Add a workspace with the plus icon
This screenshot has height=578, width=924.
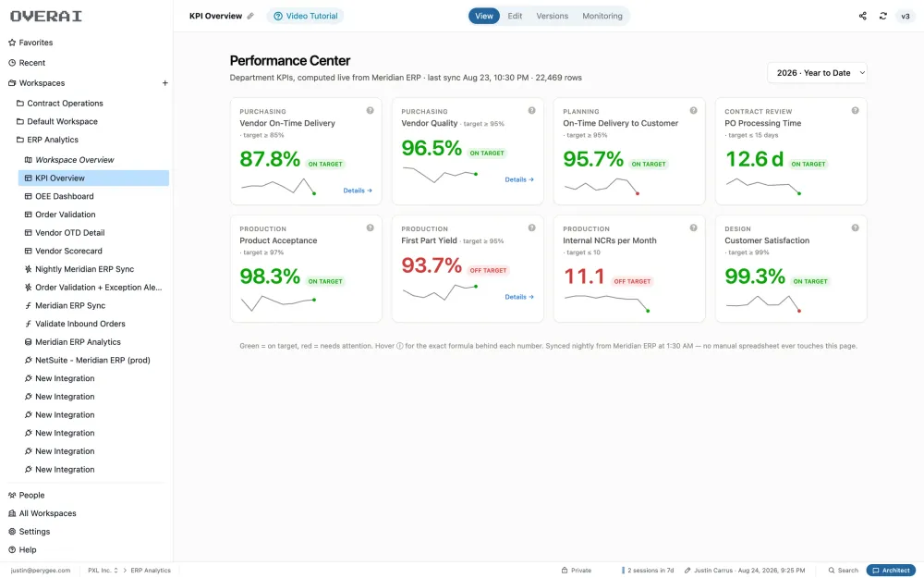(x=165, y=83)
